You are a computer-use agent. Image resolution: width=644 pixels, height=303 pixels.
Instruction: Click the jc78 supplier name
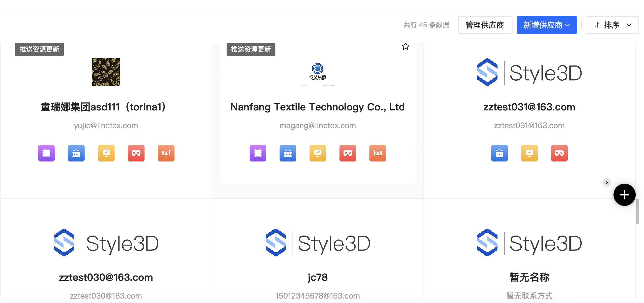point(318,277)
